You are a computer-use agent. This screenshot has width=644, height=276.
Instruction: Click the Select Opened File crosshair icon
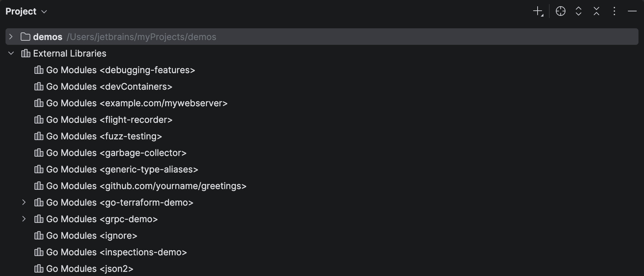[x=561, y=11]
